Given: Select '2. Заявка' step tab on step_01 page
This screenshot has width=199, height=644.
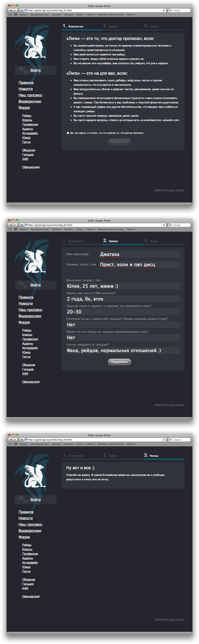Looking at the screenshot, I should [111, 26].
